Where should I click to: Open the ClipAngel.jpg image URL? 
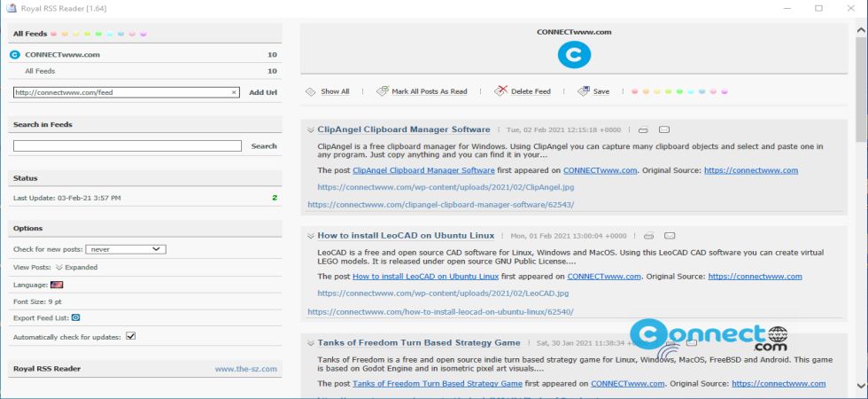click(x=446, y=187)
